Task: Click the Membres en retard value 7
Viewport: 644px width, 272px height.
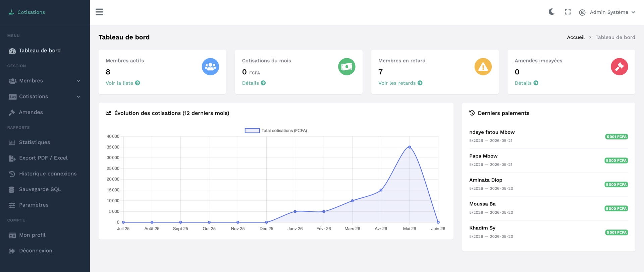Action: click(380, 72)
